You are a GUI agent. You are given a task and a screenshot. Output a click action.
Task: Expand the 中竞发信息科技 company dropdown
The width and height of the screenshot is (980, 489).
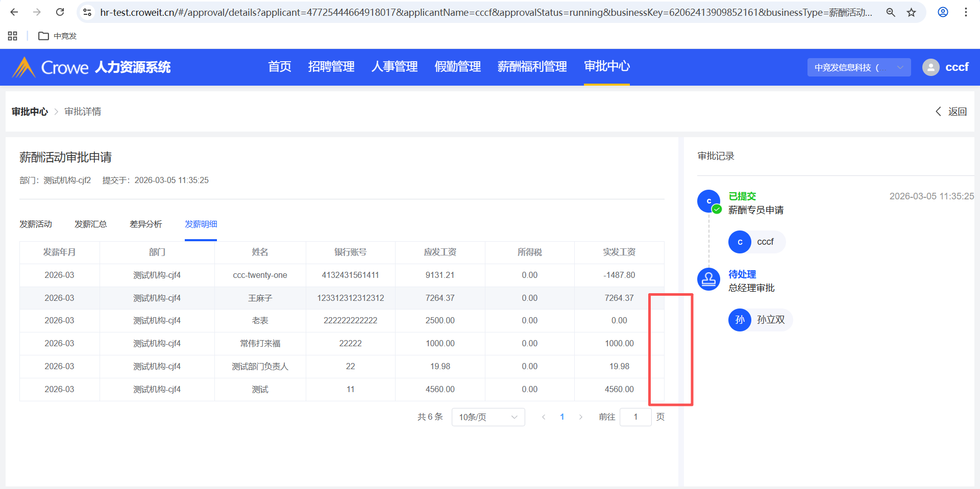[859, 67]
